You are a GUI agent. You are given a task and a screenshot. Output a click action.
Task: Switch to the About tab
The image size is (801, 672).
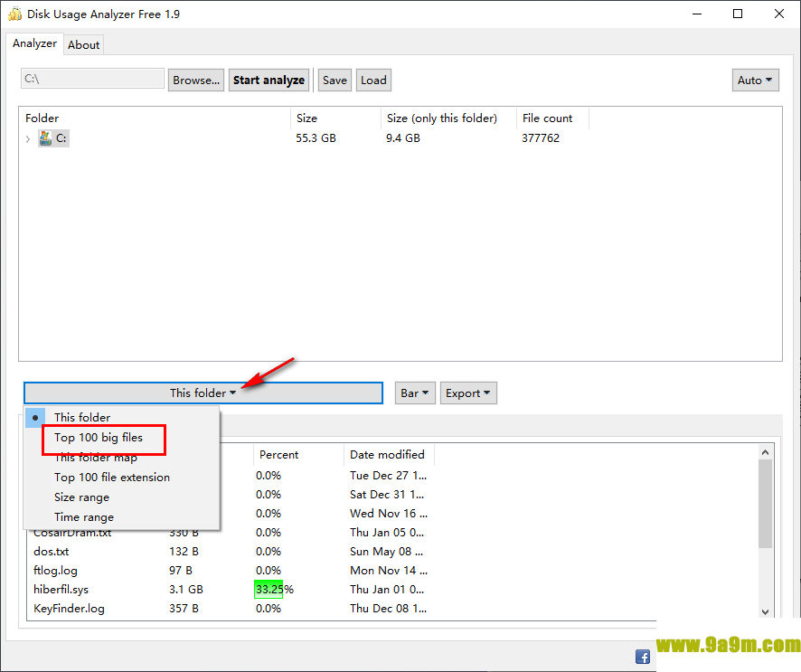click(84, 45)
